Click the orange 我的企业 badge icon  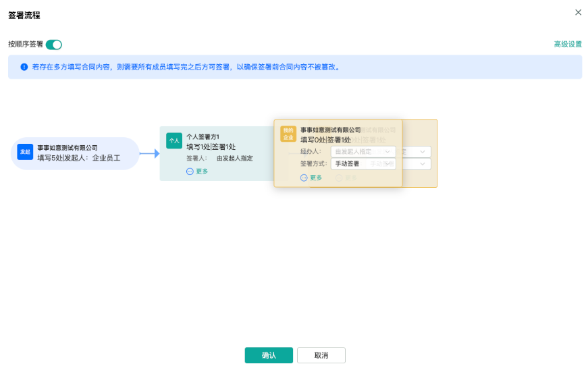(x=288, y=133)
